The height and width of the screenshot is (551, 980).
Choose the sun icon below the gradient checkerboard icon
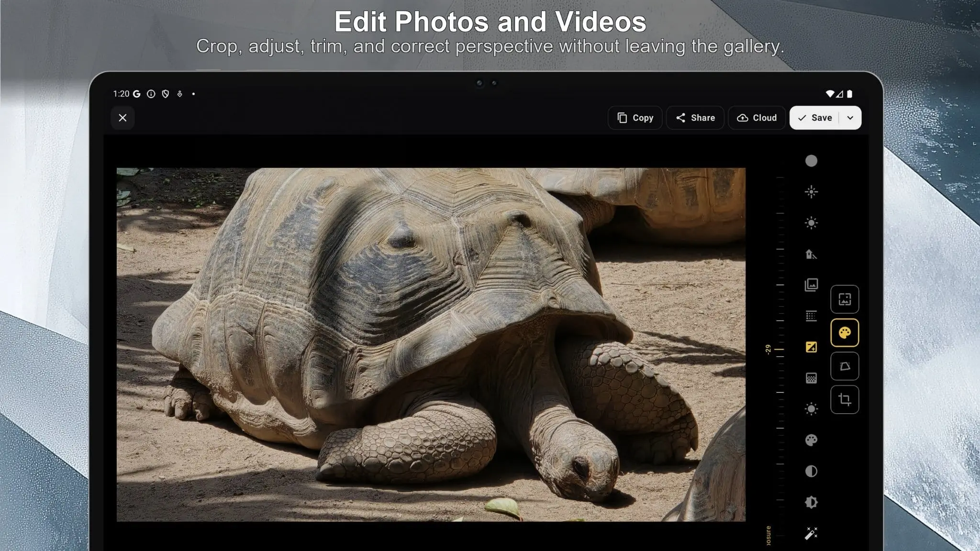[811, 409]
